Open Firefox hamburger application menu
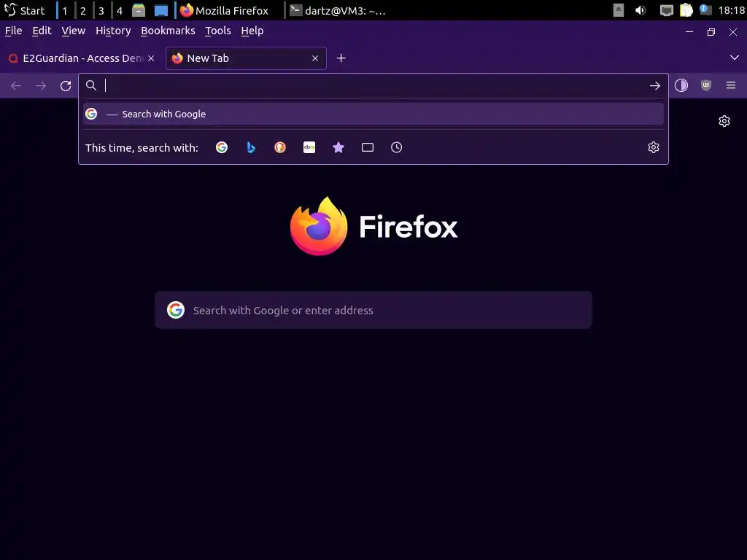 coord(731,86)
